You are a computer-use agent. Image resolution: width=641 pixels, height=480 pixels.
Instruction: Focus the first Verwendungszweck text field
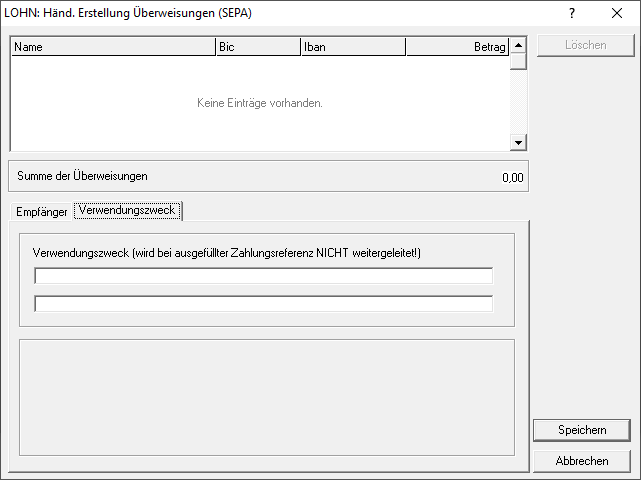point(264,276)
